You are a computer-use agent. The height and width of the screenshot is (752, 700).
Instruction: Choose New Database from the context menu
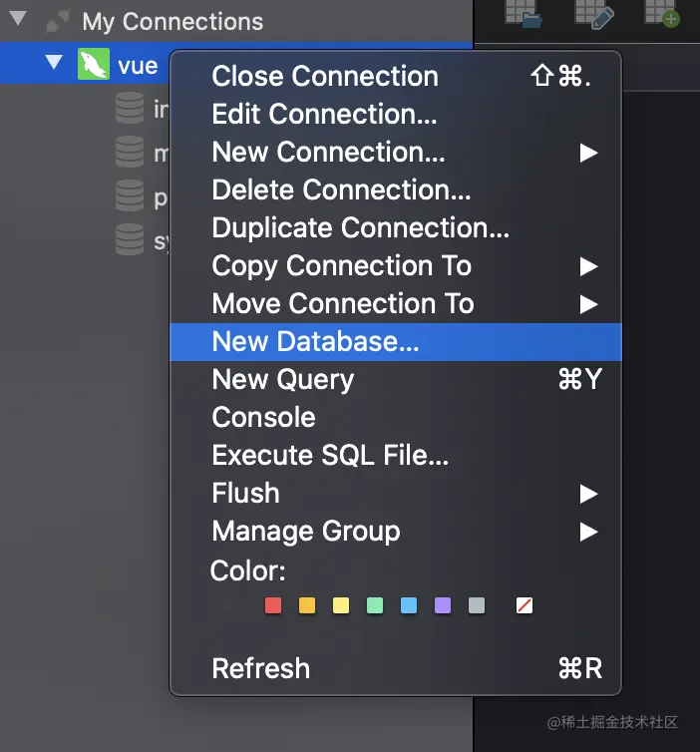point(315,342)
